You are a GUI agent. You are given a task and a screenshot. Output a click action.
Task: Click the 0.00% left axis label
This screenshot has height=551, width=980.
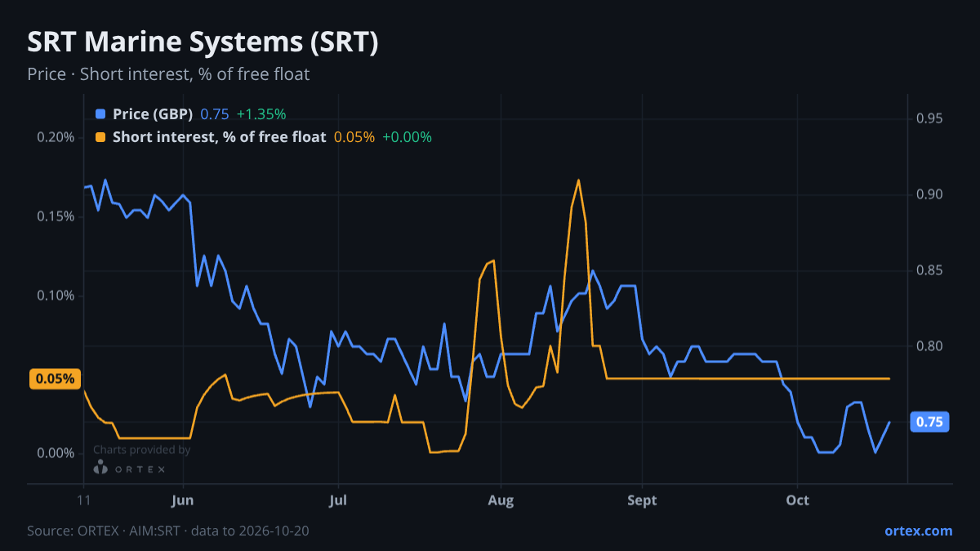click(x=56, y=454)
